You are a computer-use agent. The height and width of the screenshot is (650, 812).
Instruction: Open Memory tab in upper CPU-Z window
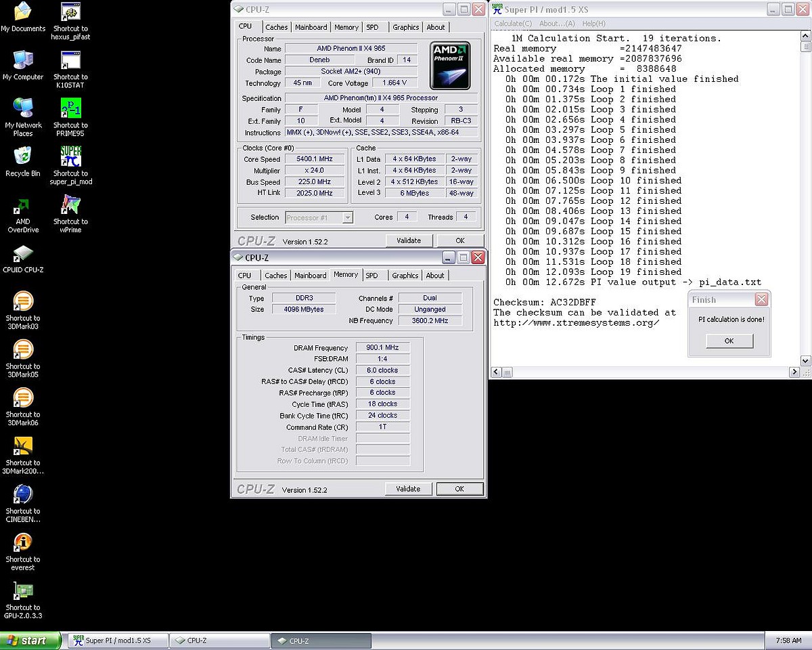(346, 27)
